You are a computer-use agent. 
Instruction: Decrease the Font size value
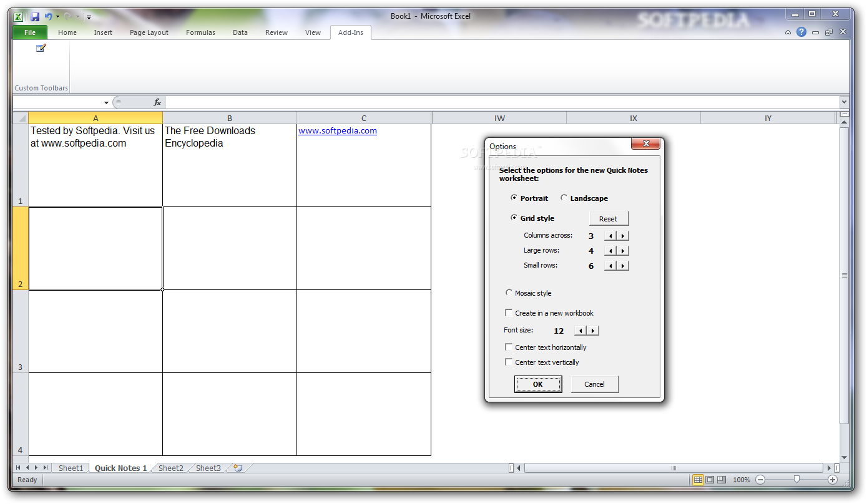(x=580, y=331)
